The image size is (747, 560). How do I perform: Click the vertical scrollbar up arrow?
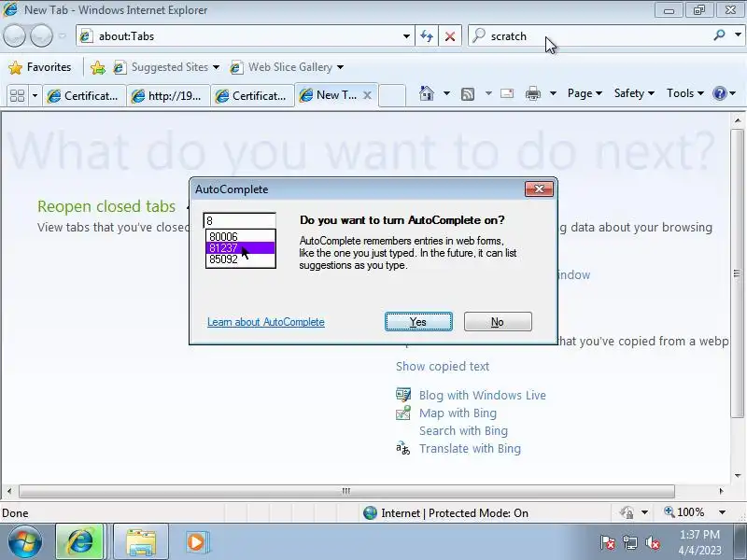tap(738, 120)
